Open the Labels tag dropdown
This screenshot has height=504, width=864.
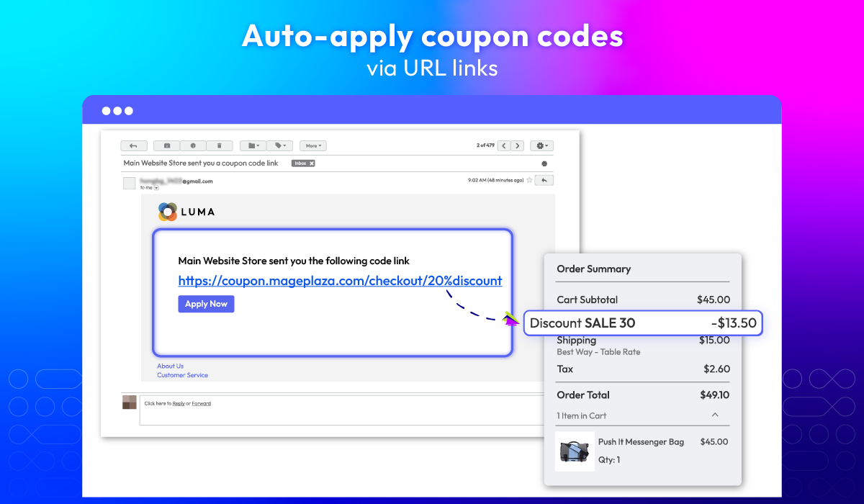[x=279, y=145]
